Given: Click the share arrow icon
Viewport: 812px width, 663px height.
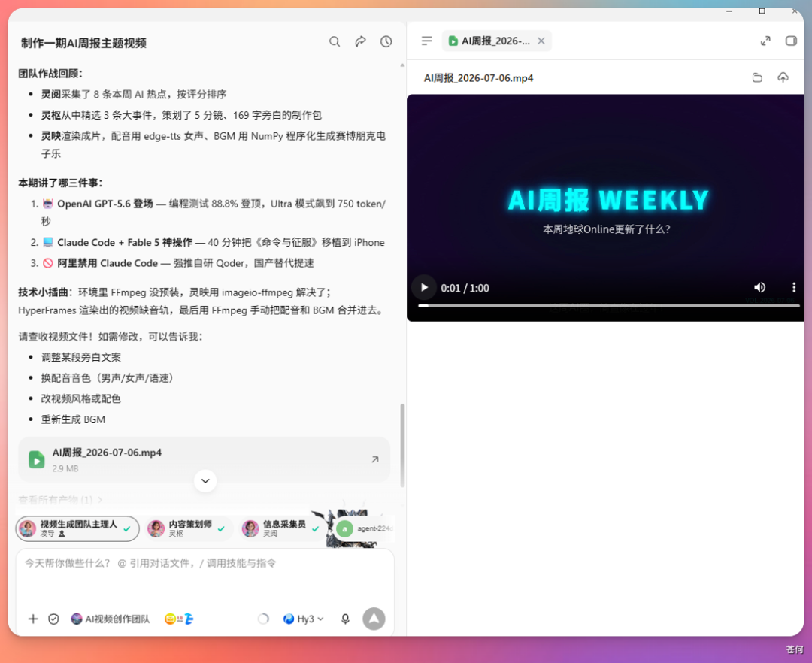Looking at the screenshot, I should click(360, 41).
